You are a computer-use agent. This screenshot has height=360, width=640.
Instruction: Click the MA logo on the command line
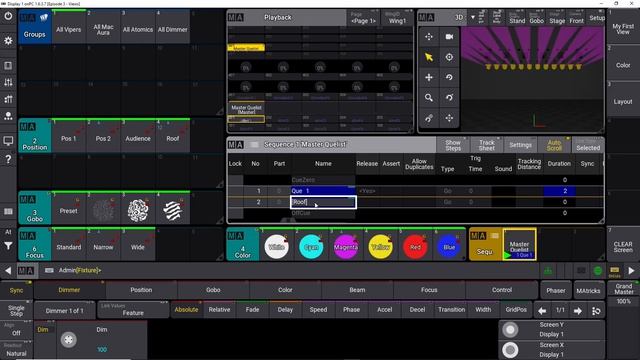26,270
